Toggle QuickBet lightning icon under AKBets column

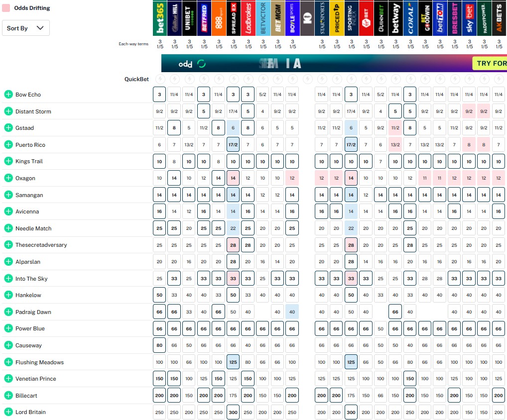pos(499,79)
